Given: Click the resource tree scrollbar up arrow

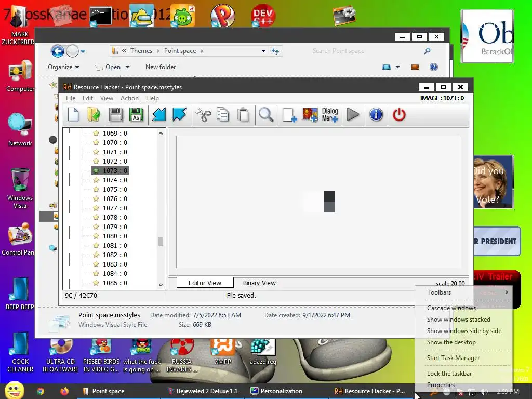Looking at the screenshot, I should point(161,134).
